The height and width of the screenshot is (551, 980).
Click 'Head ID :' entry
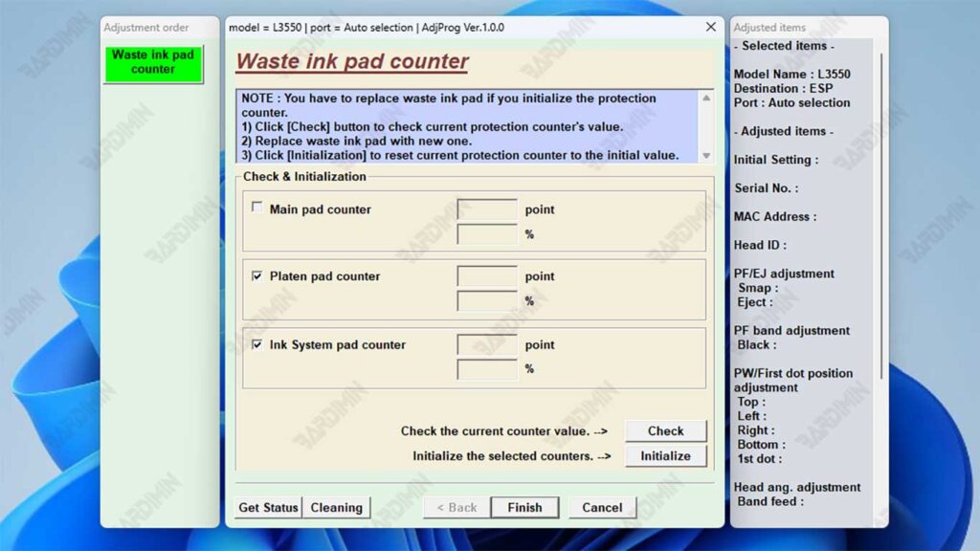coord(760,245)
